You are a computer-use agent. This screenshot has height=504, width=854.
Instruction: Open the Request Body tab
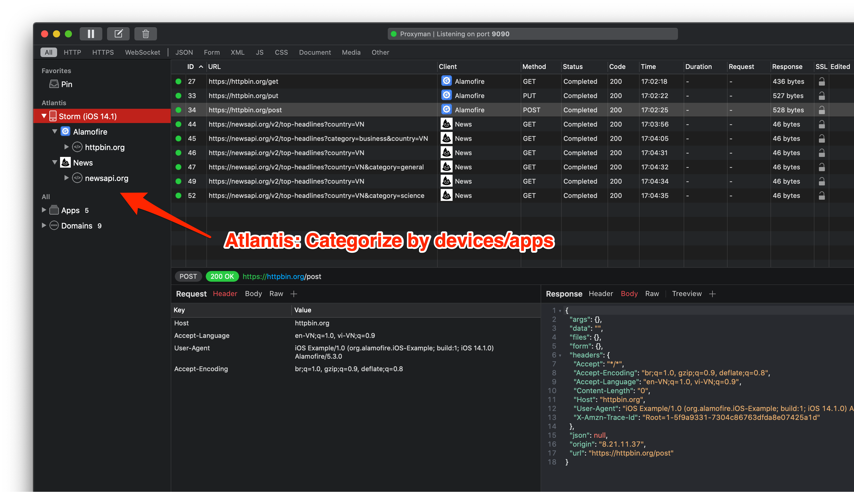(x=253, y=294)
